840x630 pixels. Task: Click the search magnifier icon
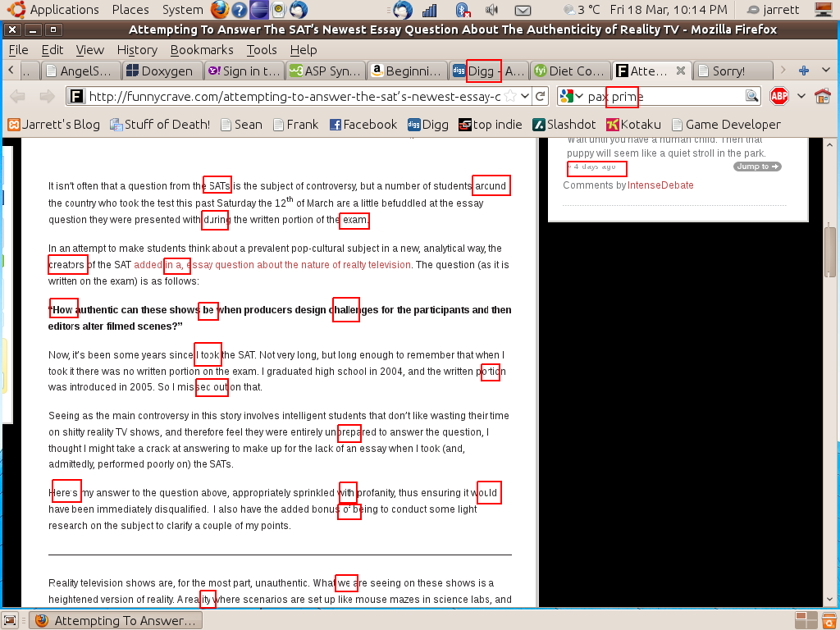(x=751, y=96)
